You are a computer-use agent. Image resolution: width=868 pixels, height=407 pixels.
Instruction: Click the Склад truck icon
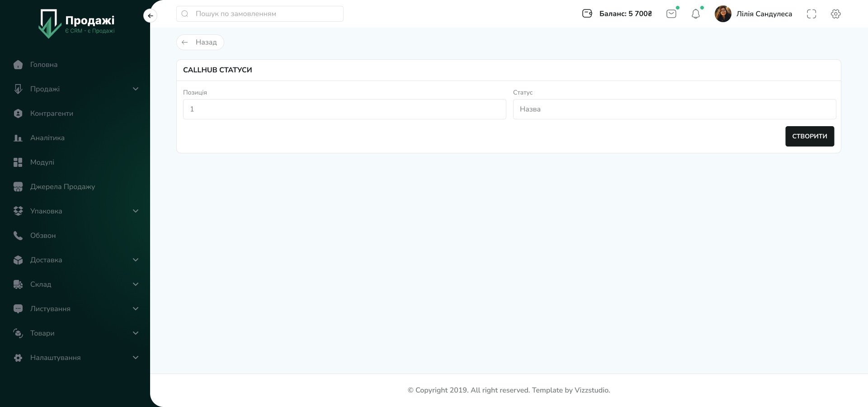pyautogui.click(x=18, y=284)
